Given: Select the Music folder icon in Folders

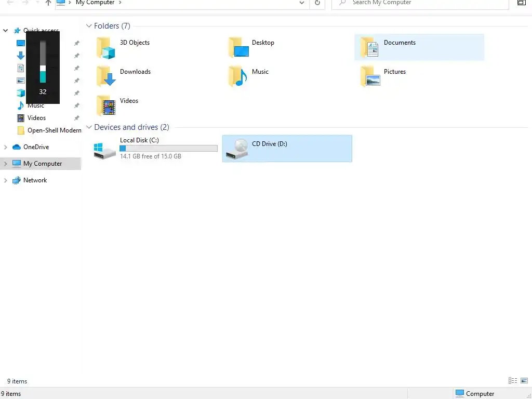Looking at the screenshot, I should 238,76.
